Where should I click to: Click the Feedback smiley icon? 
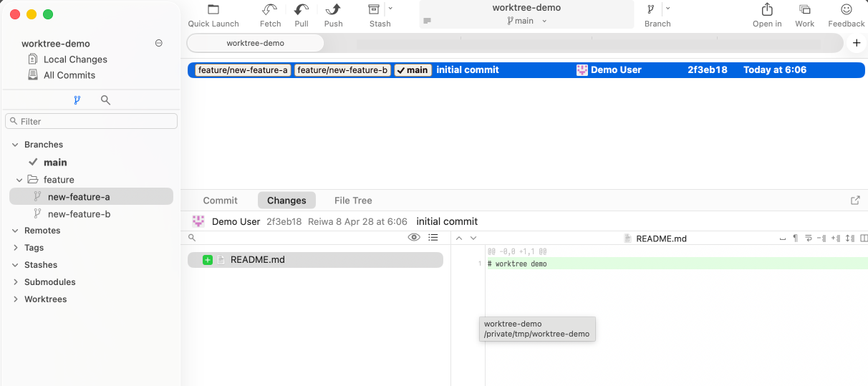[847, 9]
